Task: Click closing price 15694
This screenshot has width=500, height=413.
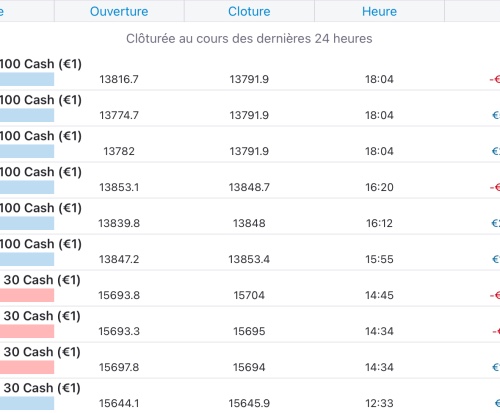Action: click(x=249, y=367)
